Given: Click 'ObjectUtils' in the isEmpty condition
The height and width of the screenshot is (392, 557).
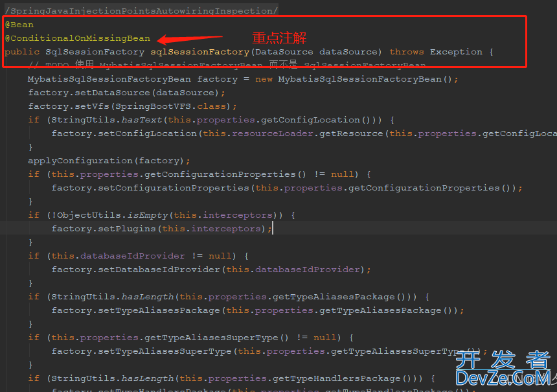Looking at the screenshot, I should pyautogui.click(x=89, y=215).
